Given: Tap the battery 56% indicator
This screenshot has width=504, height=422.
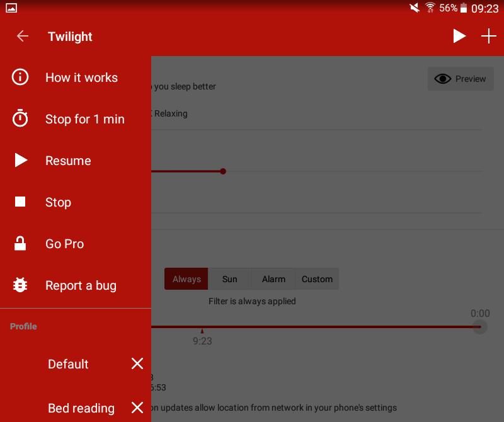Looking at the screenshot, I should click(x=453, y=8).
